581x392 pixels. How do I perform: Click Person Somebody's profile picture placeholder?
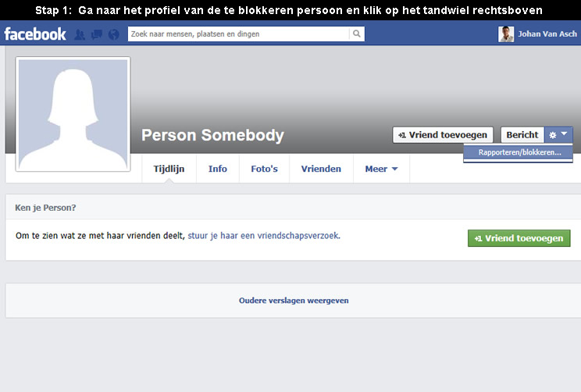73,114
